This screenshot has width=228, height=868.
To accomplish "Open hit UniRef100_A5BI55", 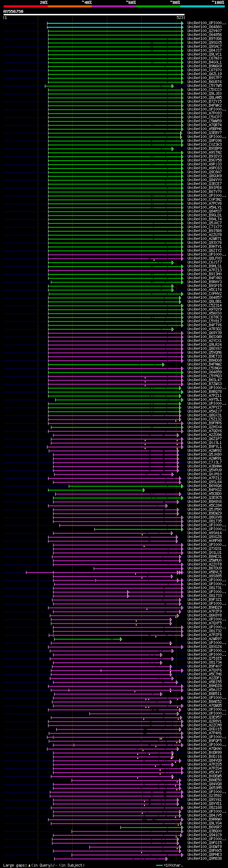I will [204, 682].
